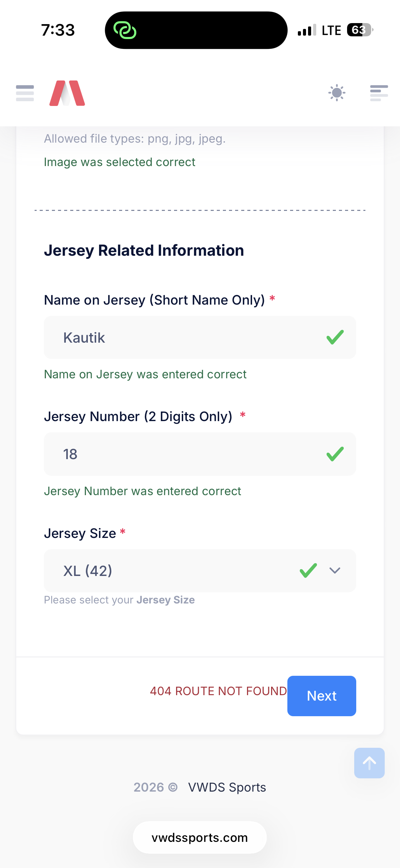Image resolution: width=400 pixels, height=868 pixels.
Task: Click the scroll-to-top arrow button
Action: pos(369,763)
